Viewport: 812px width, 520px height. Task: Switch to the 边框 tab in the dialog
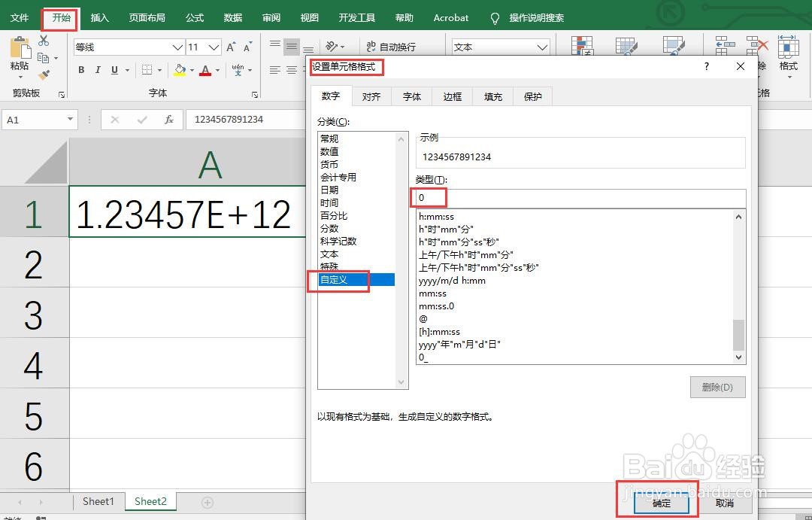click(x=452, y=96)
